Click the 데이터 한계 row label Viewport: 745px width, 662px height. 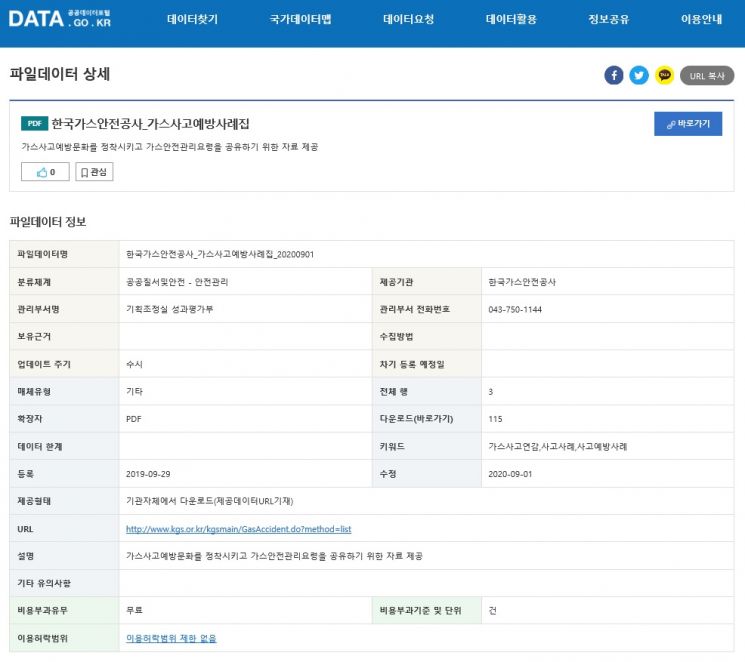[x=39, y=446]
